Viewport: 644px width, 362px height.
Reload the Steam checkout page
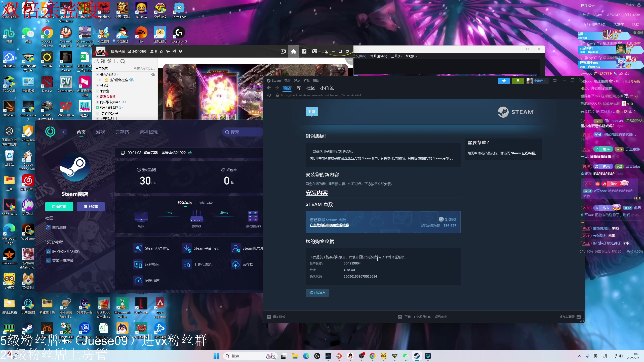pyautogui.click(x=269, y=95)
